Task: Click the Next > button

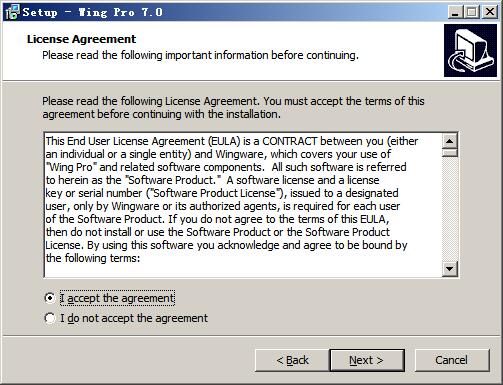Action: [367, 360]
